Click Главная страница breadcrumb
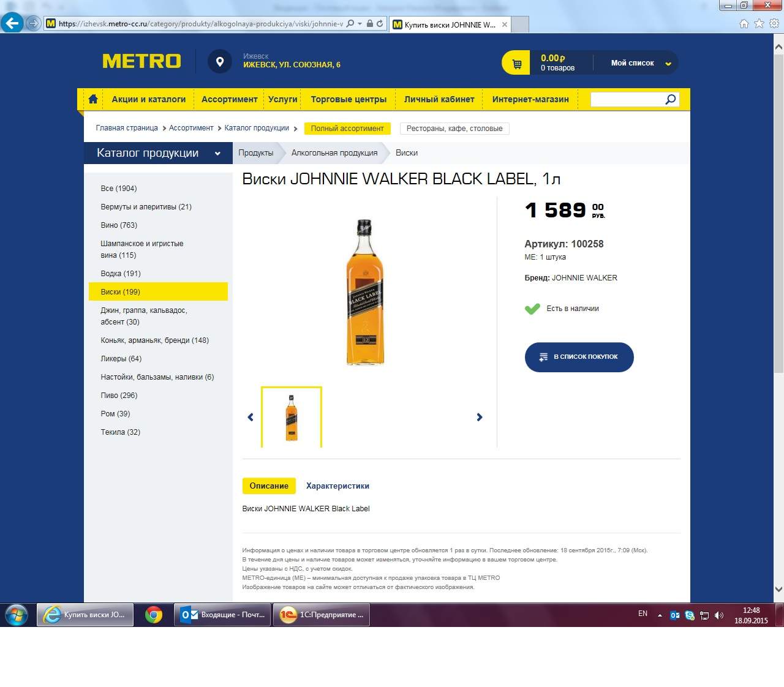 (127, 128)
